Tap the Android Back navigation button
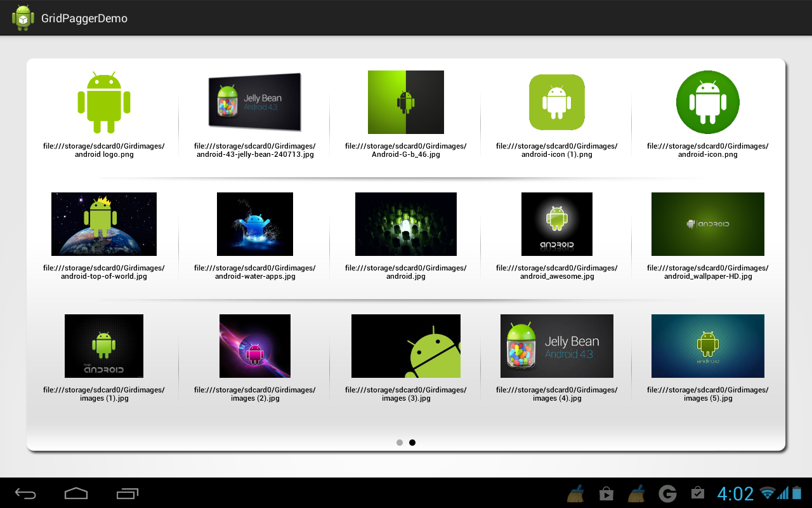Image resolution: width=812 pixels, height=508 pixels. [x=26, y=493]
